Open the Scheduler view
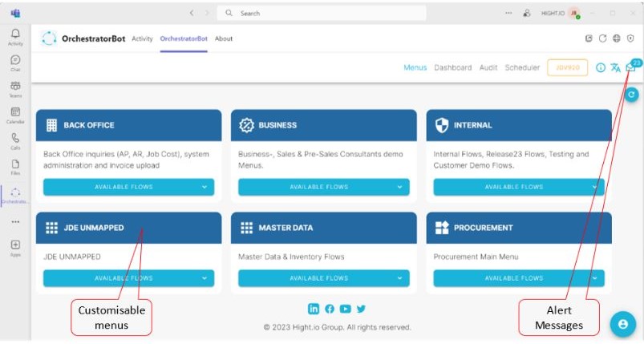Screen dimensions: 644x344 coord(522,67)
